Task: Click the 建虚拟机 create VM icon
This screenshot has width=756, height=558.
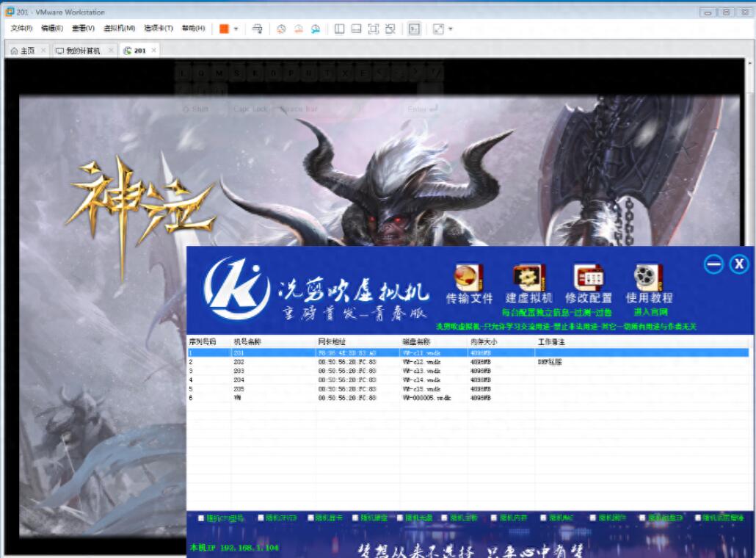Action: click(529, 285)
